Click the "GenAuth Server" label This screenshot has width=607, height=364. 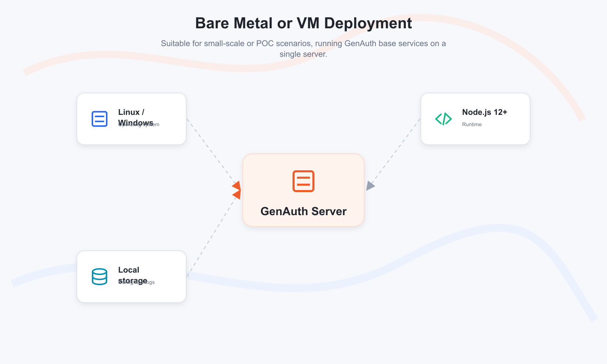[303, 212]
